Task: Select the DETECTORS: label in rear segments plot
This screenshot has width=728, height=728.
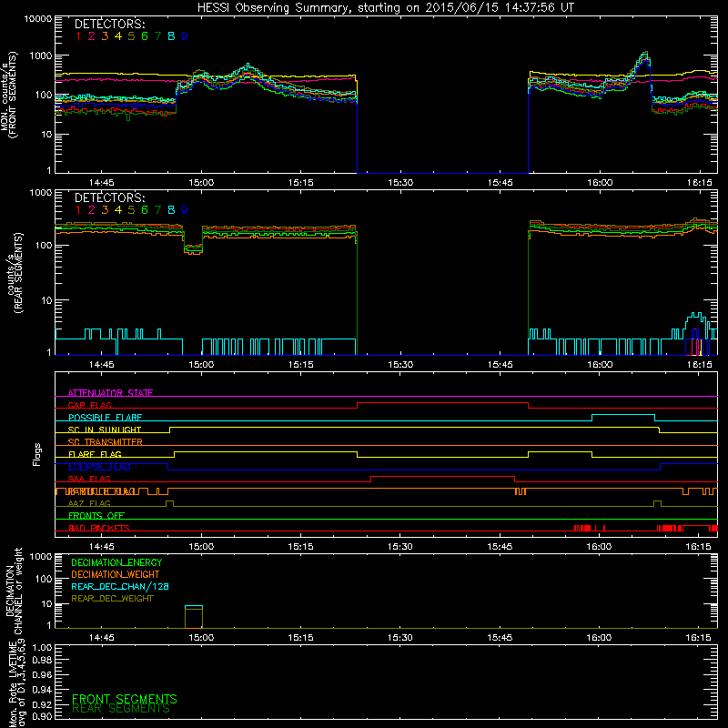Action: click(x=110, y=197)
